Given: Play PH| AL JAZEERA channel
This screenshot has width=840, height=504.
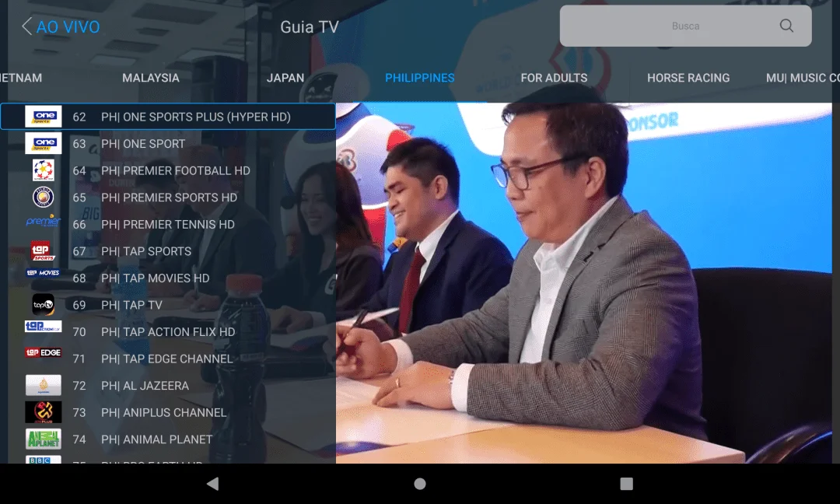Looking at the screenshot, I should coord(168,385).
